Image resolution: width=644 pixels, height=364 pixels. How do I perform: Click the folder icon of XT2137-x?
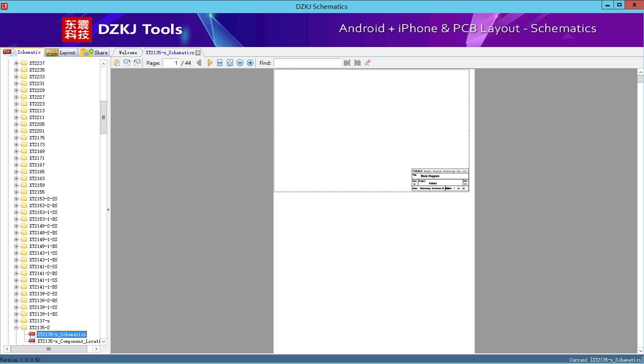click(24, 321)
